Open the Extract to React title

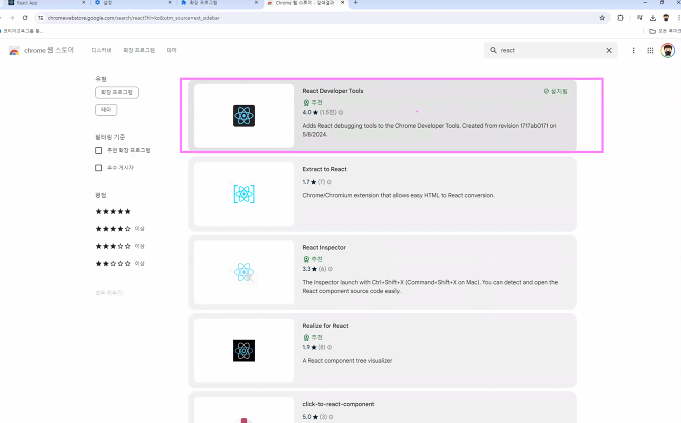[x=324, y=169]
